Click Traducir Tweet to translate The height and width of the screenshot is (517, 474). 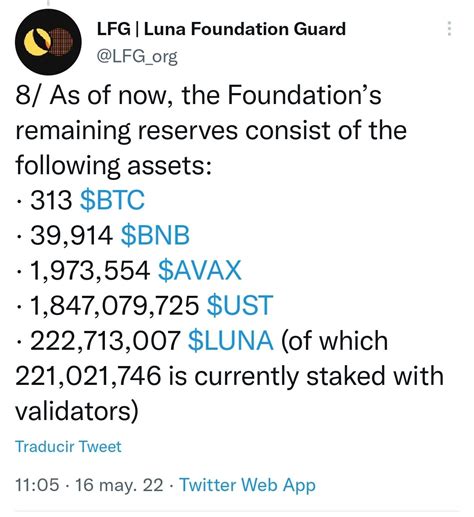(68, 447)
